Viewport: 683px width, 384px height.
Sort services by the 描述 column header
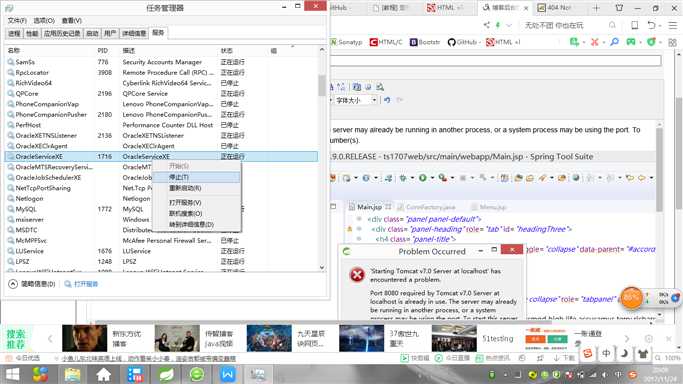pyautogui.click(x=129, y=51)
